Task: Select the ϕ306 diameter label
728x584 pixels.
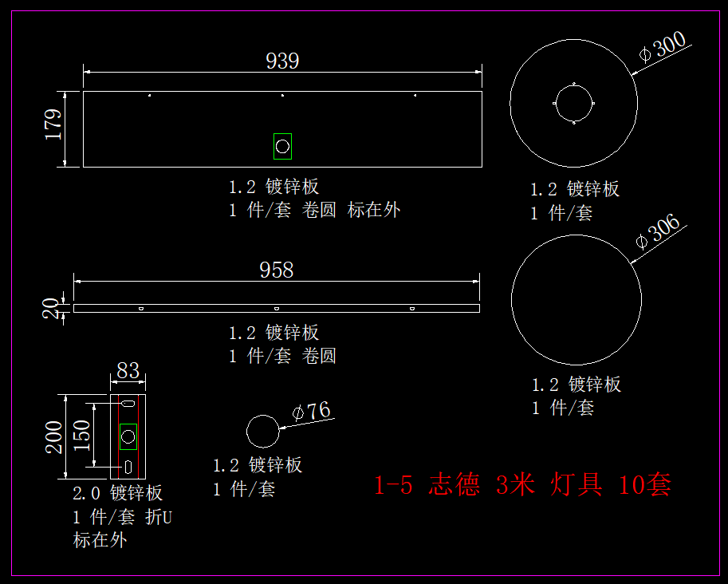Action: [x=659, y=230]
